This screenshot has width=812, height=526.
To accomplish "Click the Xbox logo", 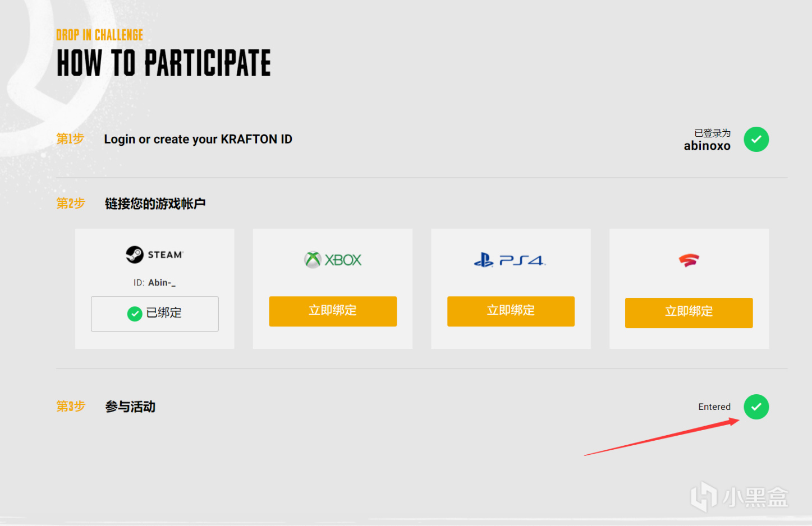I will (x=333, y=260).
